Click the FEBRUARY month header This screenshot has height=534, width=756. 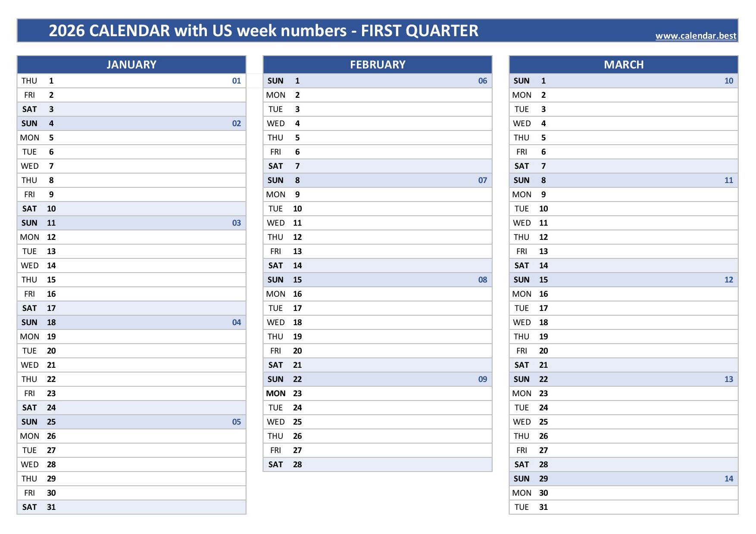(x=378, y=65)
